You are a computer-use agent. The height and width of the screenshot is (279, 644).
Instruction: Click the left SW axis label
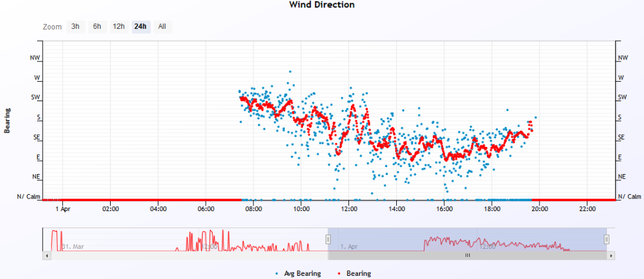point(36,97)
